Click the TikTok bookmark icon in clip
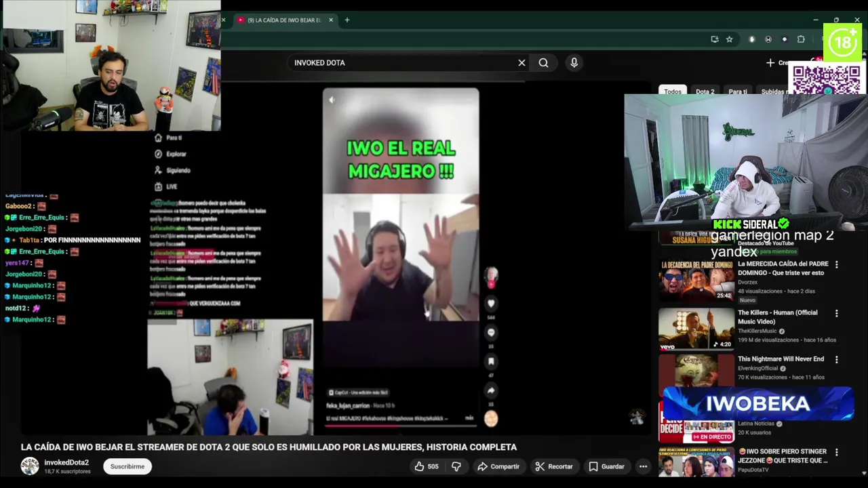The width and height of the screenshot is (868, 488). pos(491,361)
